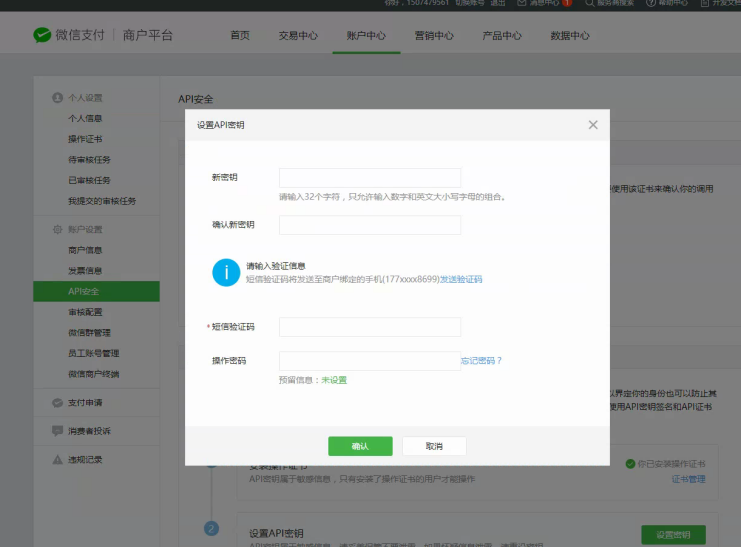Click the WeChat Pay logo icon
This screenshot has width=742, height=547.
[42, 35]
